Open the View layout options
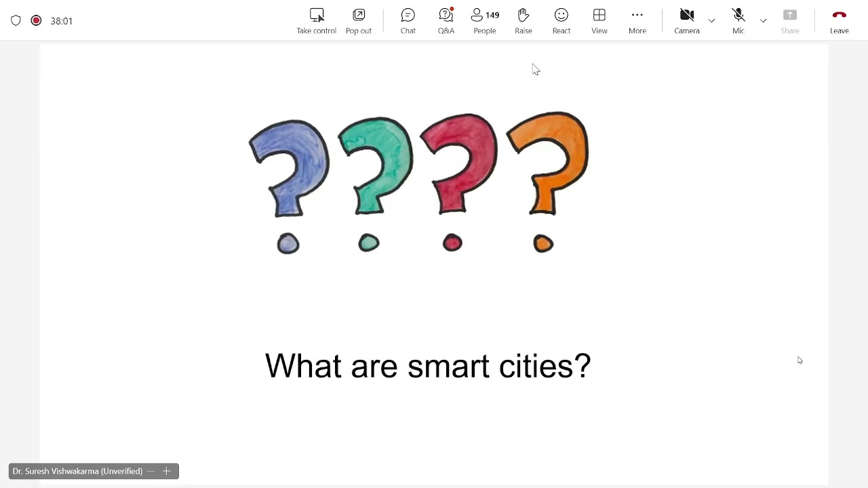This screenshot has width=868, height=488. (x=599, y=21)
